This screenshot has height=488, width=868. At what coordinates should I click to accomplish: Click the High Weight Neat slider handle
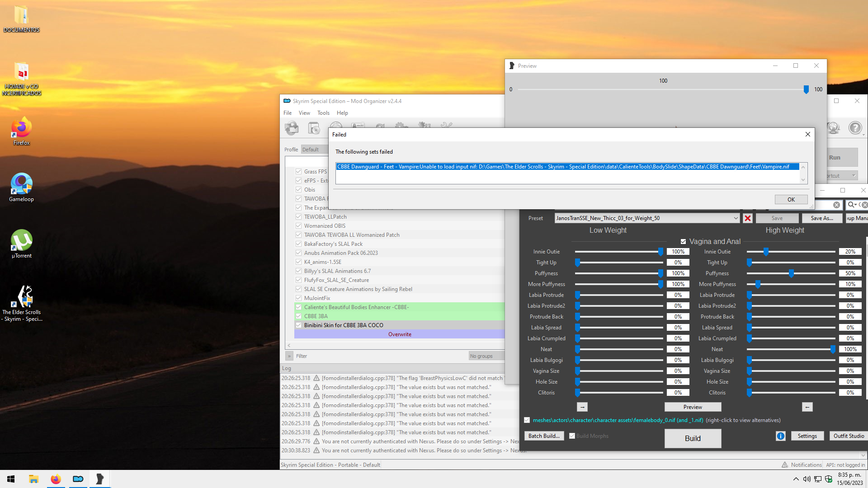coord(833,349)
